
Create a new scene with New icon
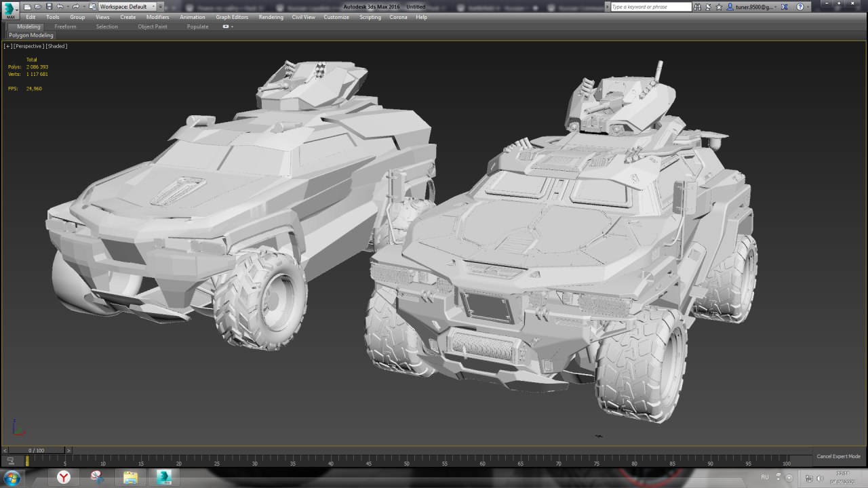[28, 6]
